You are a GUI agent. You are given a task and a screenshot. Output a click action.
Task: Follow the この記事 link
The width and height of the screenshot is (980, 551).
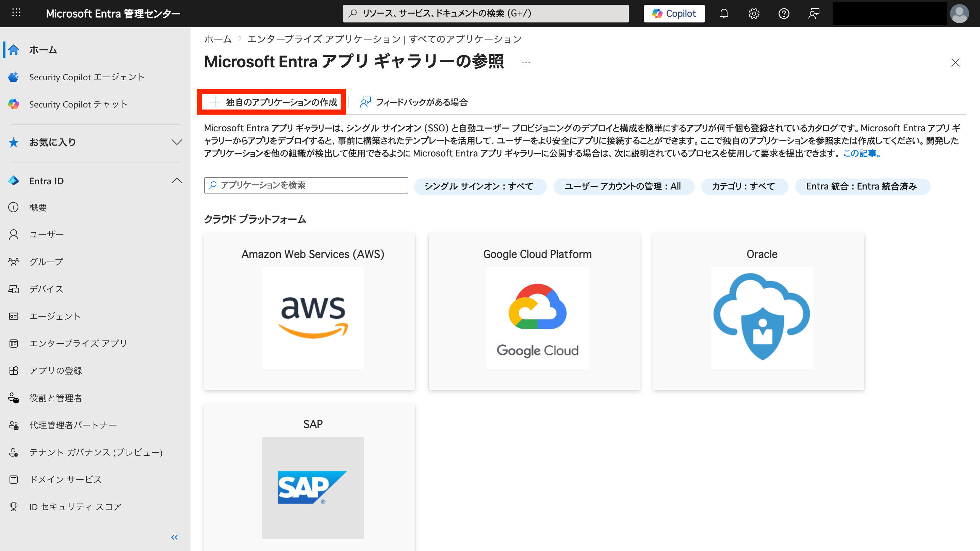point(862,153)
